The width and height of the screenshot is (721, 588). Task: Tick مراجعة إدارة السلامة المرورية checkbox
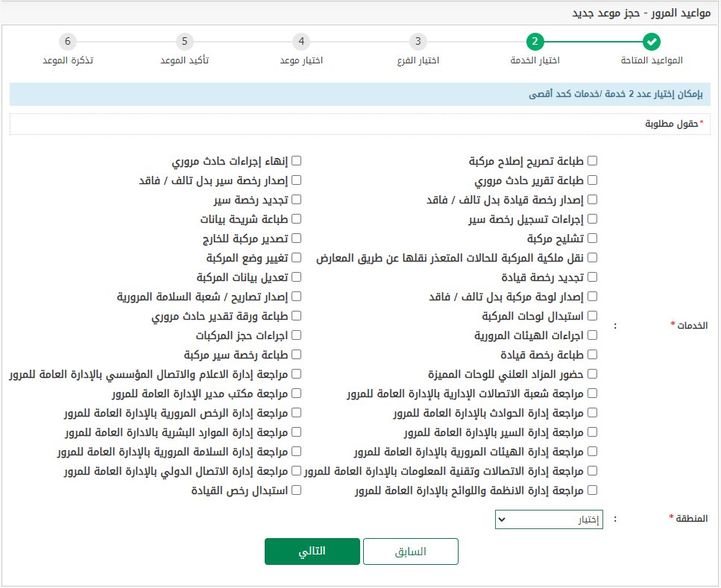[297, 452]
